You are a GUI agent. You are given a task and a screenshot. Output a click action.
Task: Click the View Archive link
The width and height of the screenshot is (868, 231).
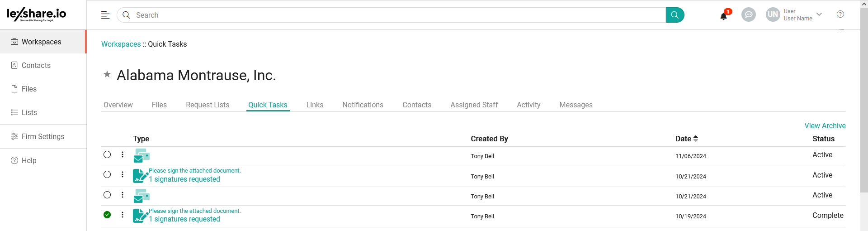tap(825, 125)
